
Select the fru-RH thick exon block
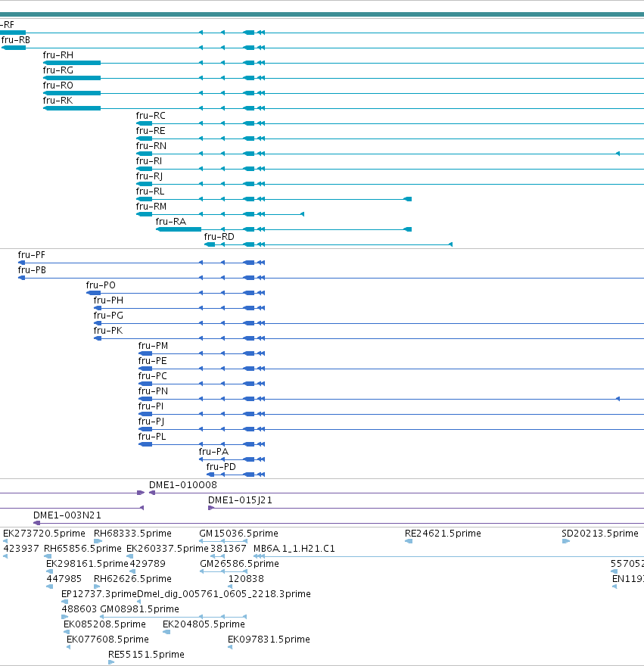(72, 63)
